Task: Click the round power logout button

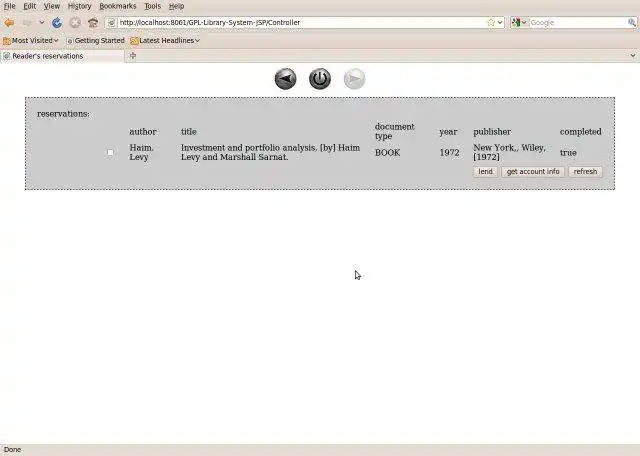Action: point(320,79)
